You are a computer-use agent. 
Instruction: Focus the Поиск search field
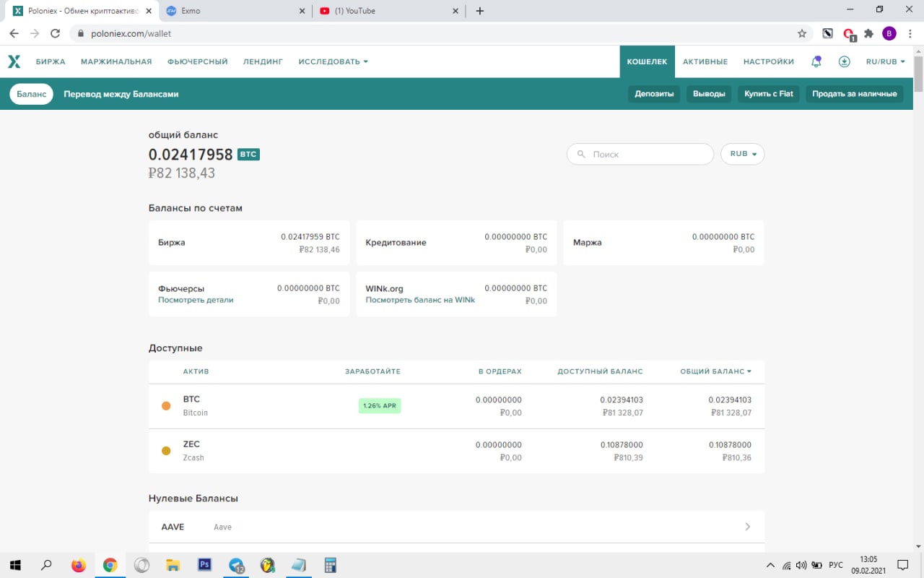tap(640, 154)
